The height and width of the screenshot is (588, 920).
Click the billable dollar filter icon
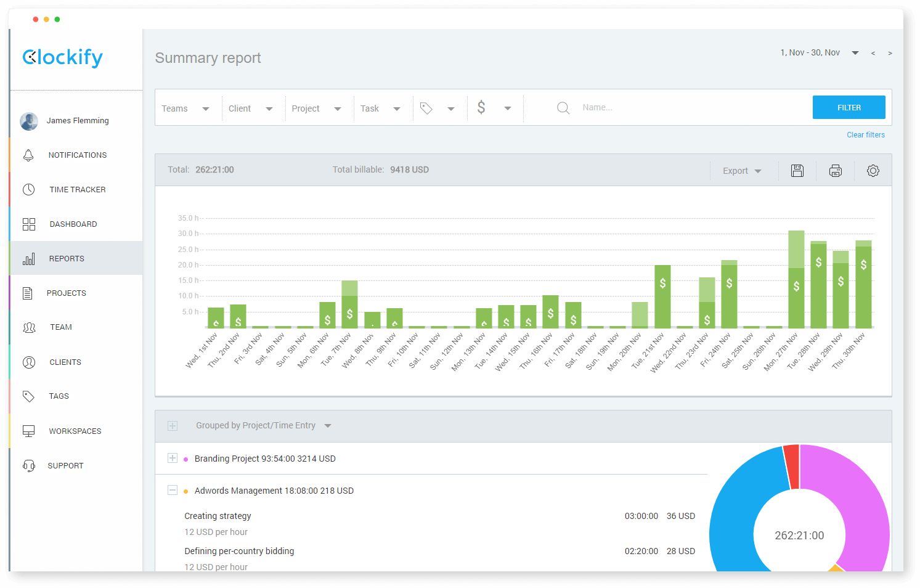pyautogui.click(x=481, y=107)
